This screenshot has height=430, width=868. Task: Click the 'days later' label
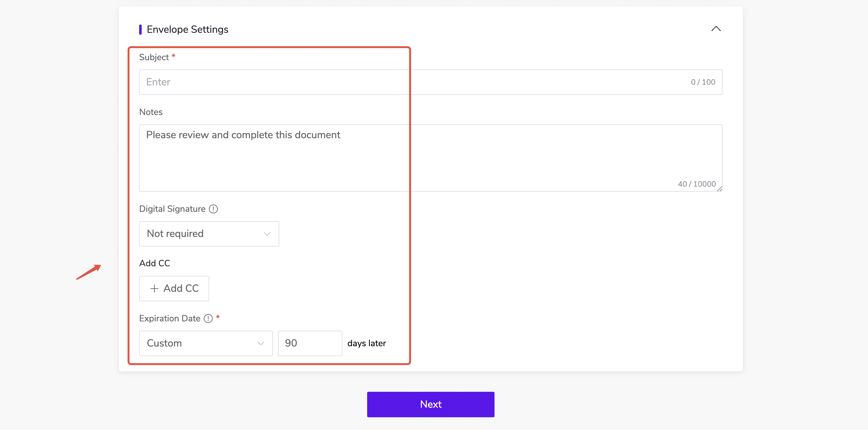coord(366,343)
